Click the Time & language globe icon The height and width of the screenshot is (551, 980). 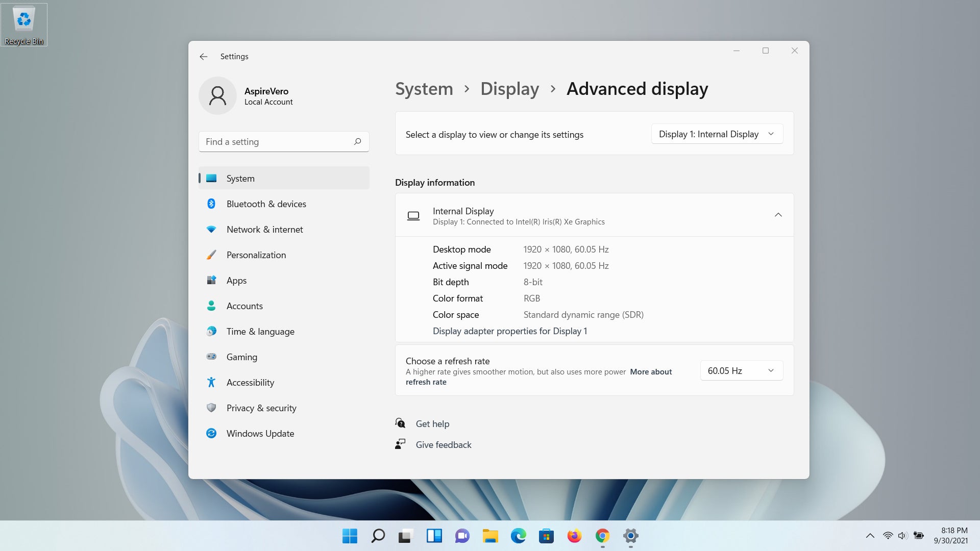point(211,332)
